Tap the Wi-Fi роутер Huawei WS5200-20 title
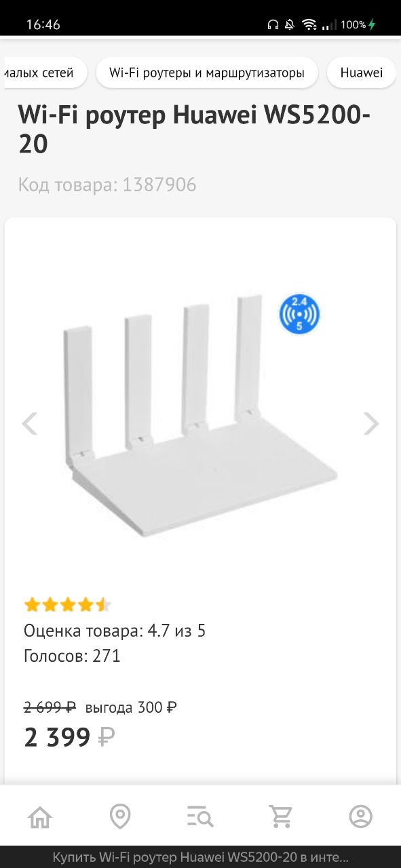The height and width of the screenshot is (868, 401). tap(194, 129)
